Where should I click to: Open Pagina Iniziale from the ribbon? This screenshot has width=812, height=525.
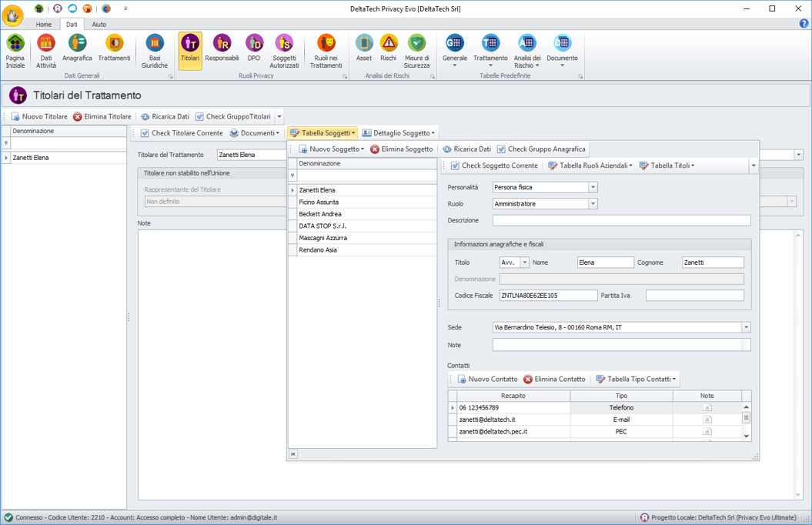(15, 51)
